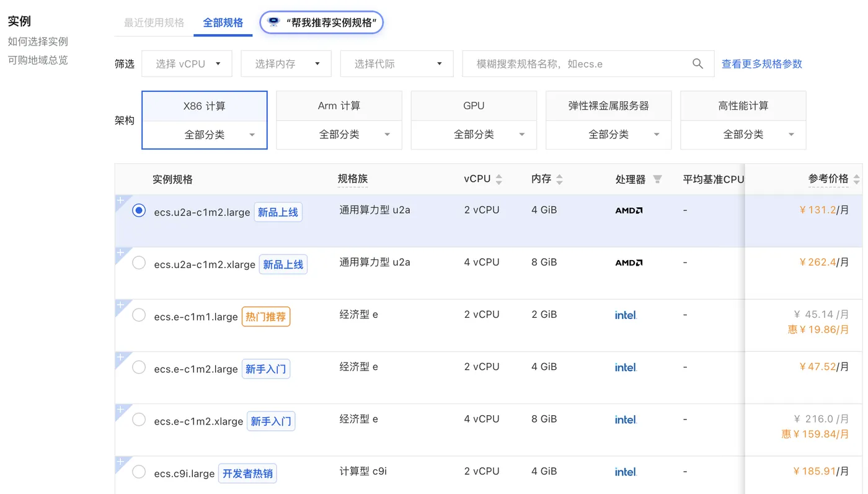
Task: Click 新手入门 tag on ecs.e-c1m2.xlarge
Action: 271,421
